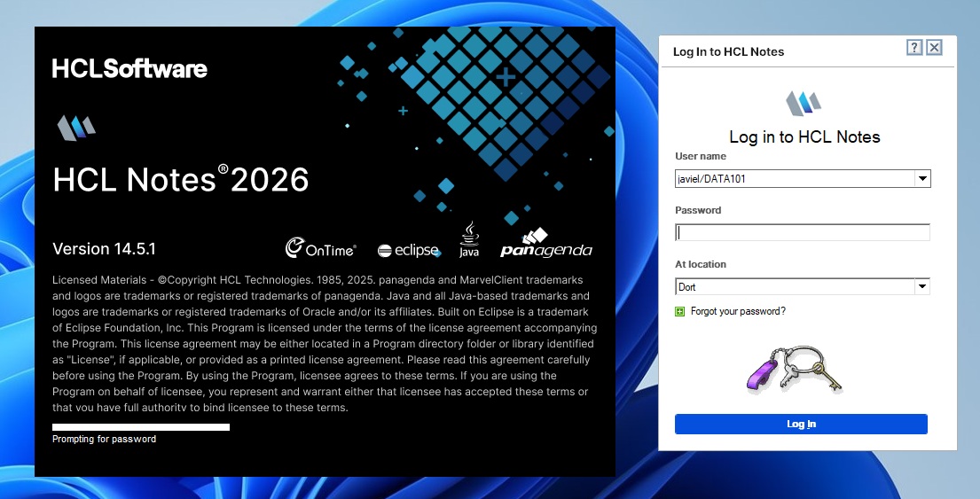
Task: Click the white splash progress bar
Action: [x=141, y=427]
